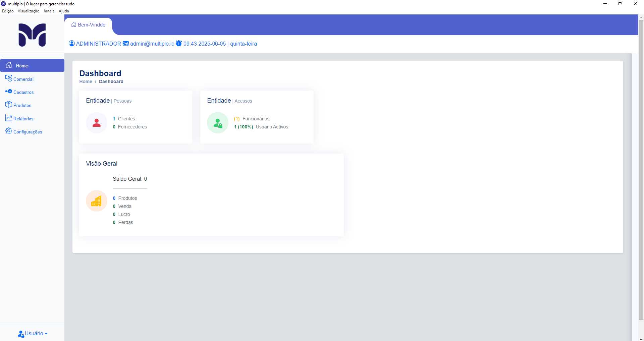Click the admin@multiplo.io email link
The width and height of the screenshot is (644, 341).
pos(152,44)
